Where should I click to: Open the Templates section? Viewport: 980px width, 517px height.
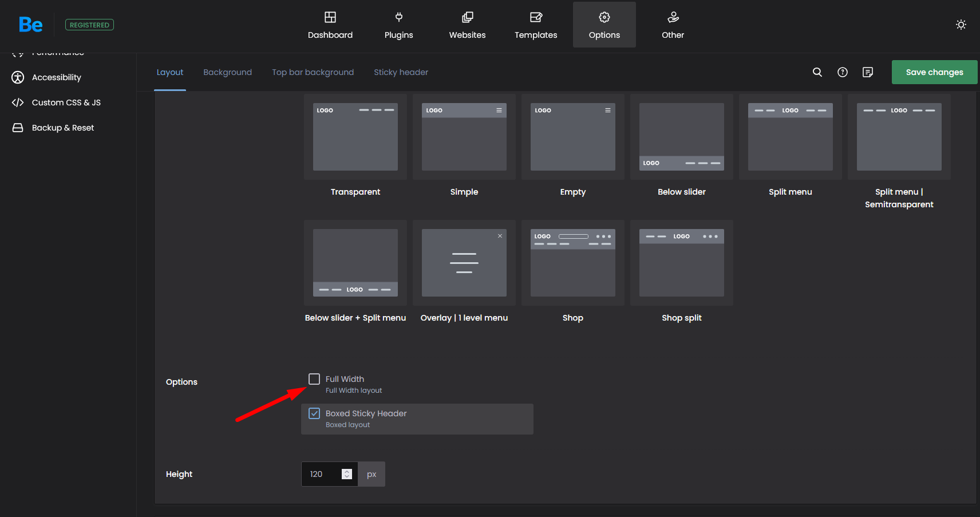(536, 25)
